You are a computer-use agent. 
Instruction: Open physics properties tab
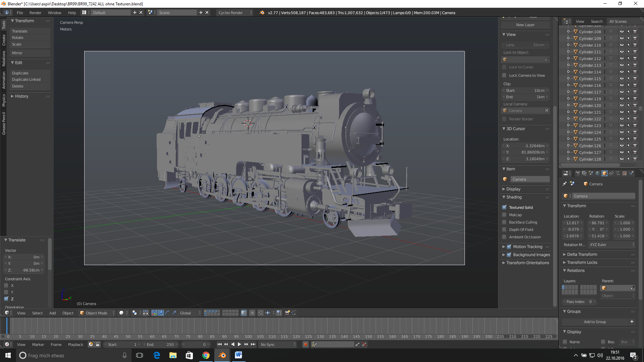pos(631,173)
